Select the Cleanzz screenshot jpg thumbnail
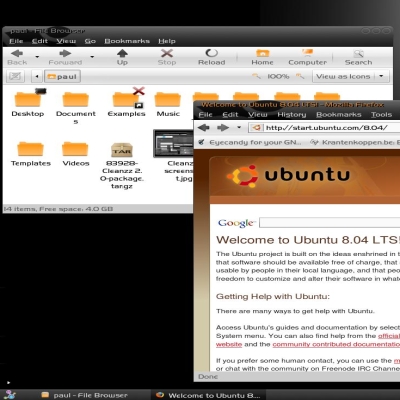The image size is (400, 400). pos(173,144)
